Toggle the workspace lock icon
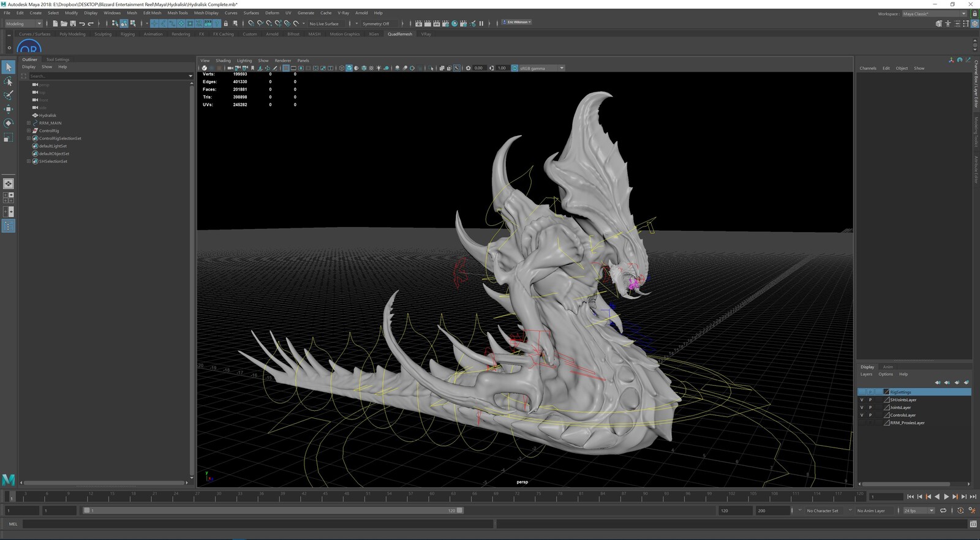The height and width of the screenshot is (540, 980). point(974,13)
